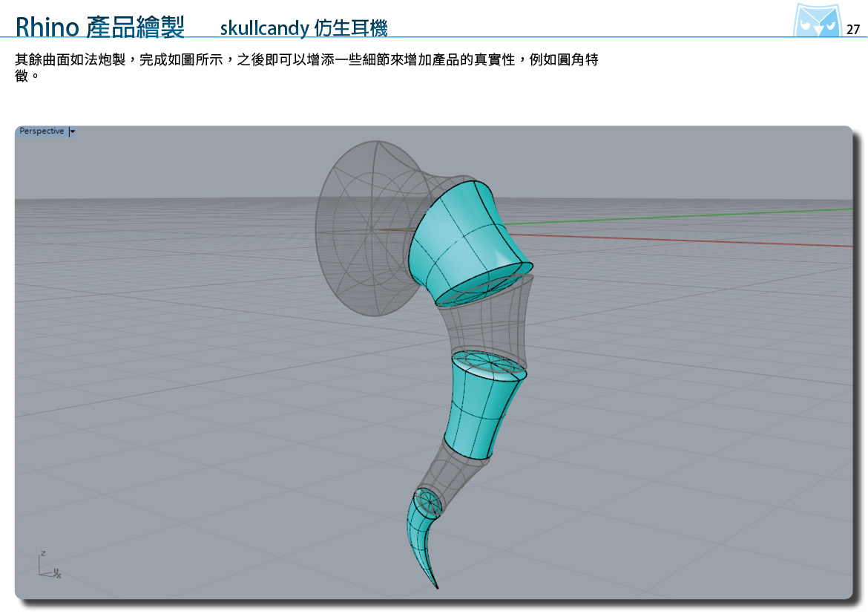Open the Perspective viewport dropdown arrow
The height and width of the screenshot is (614, 868).
point(72,131)
